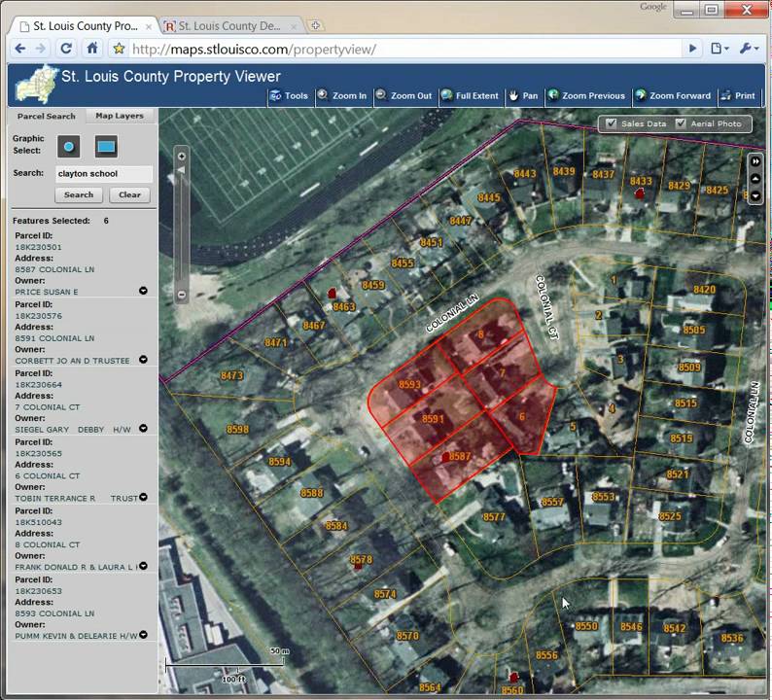Screen dimensions: 772x700
Task: Expand details for FRANK DONALD R & LAURA
Action: click(143, 566)
